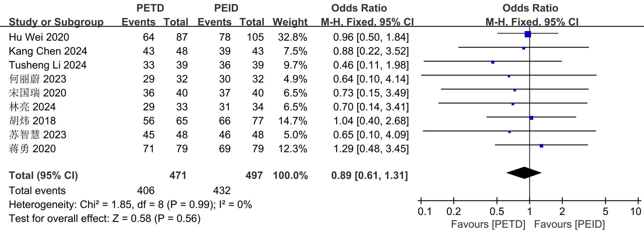Click the blue square for 蒋勇 2020
Screen dimensions: 644x232
[x=541, y=146]
